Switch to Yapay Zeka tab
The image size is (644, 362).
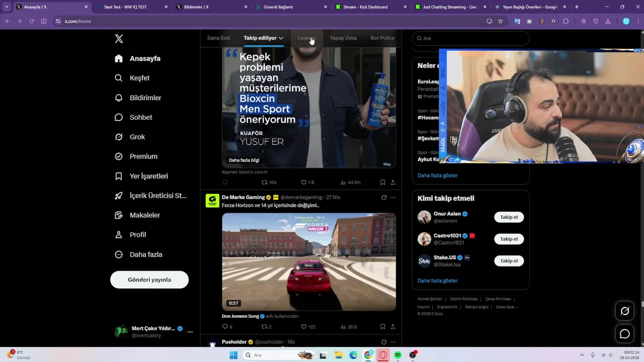(x=343, y=38)
